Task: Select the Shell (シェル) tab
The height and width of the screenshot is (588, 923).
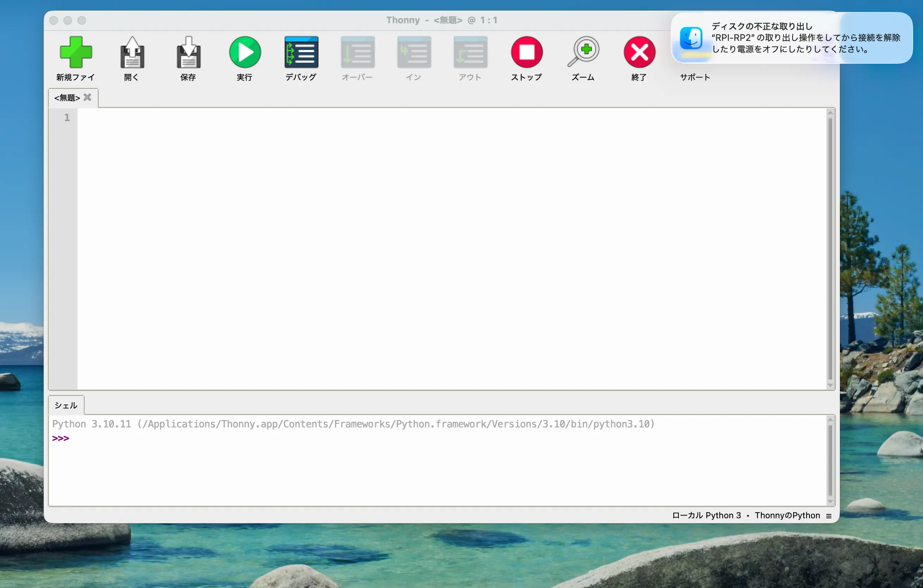Action: [x=66, y=405]
